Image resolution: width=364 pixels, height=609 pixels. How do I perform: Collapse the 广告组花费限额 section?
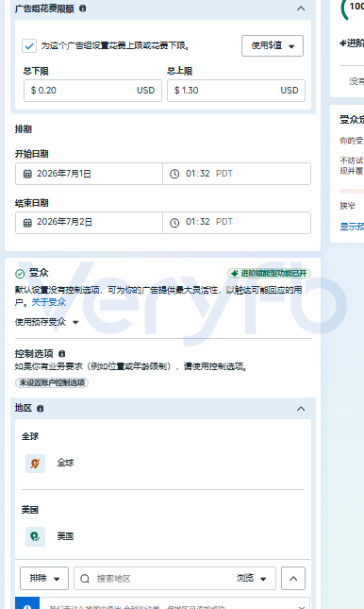[x=301, y=8]
